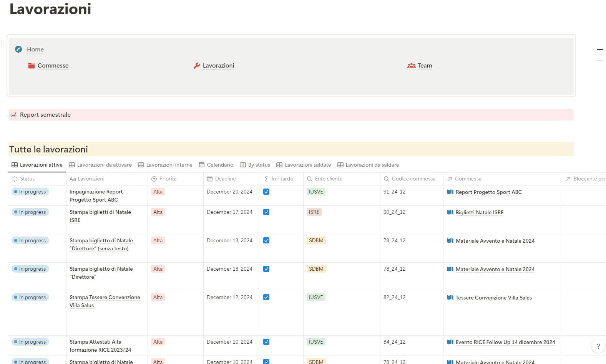Click the chart icon beside Report semestrale
The height and width of the screenshot is (364, 606).
click(x=14, y=115)
